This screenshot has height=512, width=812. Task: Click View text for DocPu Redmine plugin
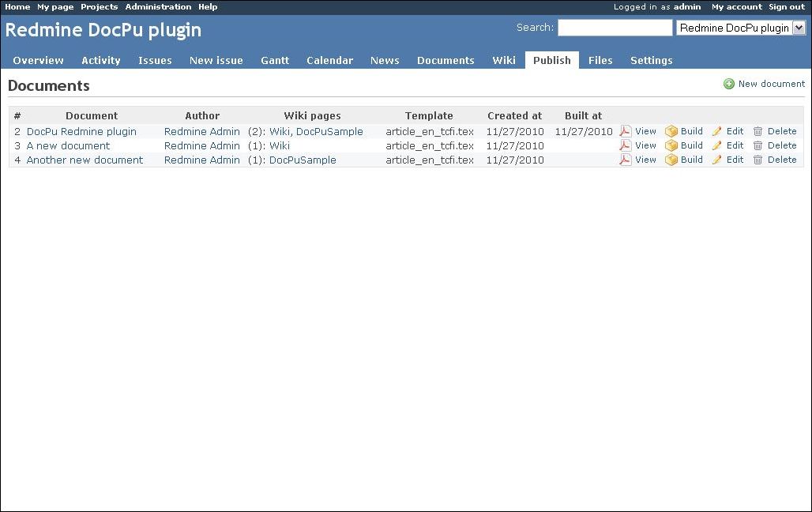pyautogui.click(x=646, y=131)
